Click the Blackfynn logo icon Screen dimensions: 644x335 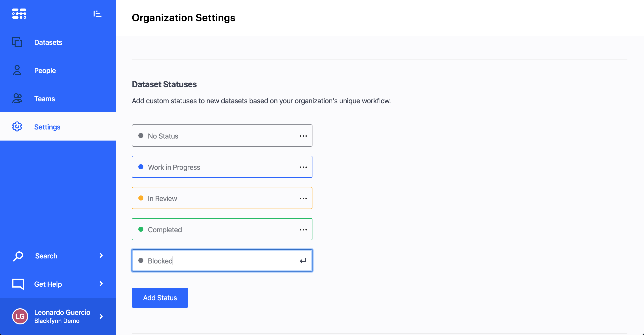click(19, 14)
